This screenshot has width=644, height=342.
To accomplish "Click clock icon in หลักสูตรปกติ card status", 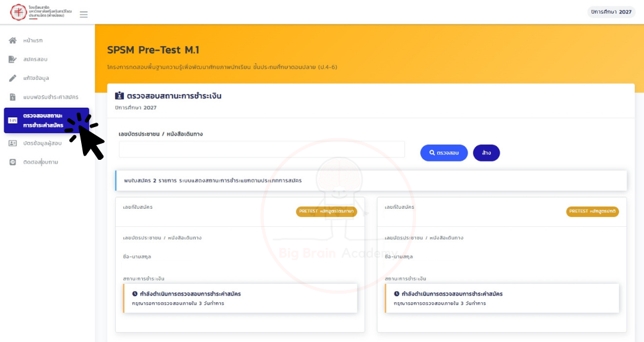I will [396, 294].
